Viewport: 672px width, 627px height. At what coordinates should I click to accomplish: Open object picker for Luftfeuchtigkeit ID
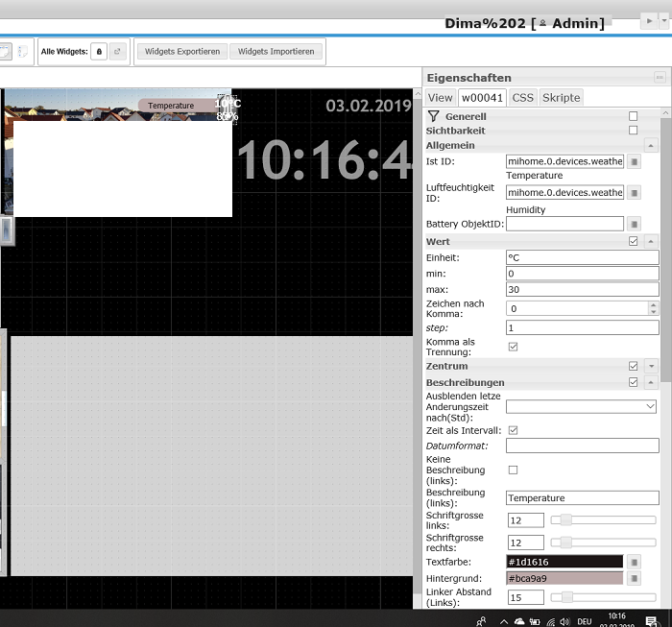tap(635, 192)
